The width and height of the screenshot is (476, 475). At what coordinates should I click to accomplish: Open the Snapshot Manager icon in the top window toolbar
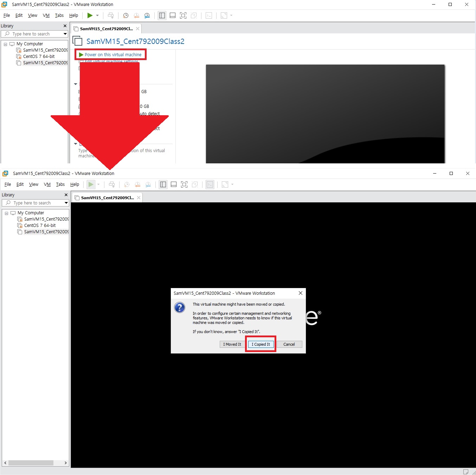(147, 15)
